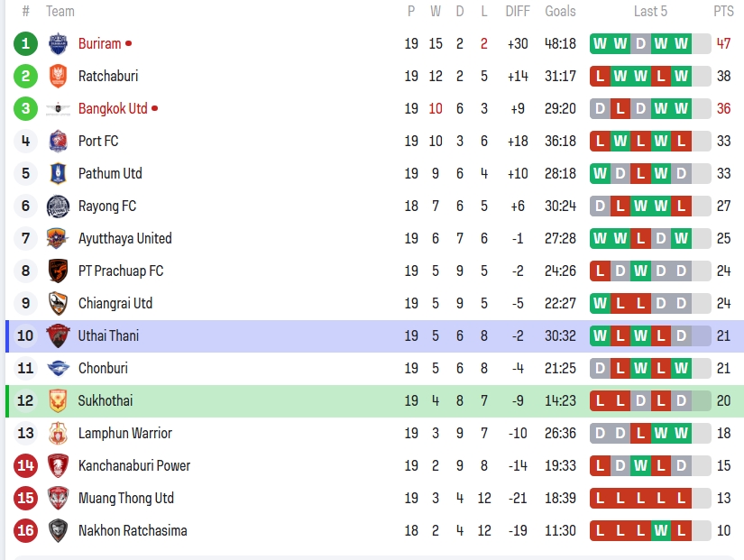
Task: Click the Goals column header
Action: click(x=560, y=12)
